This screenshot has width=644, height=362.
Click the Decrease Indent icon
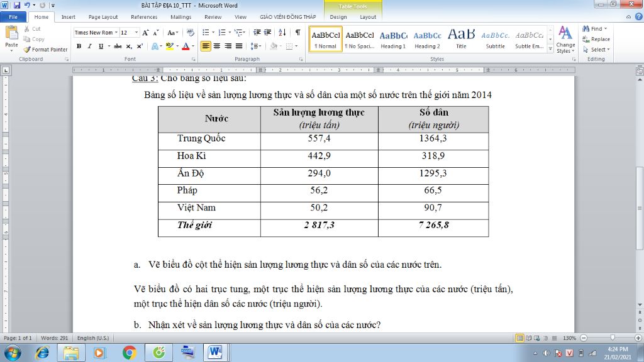tap(257, 33)
